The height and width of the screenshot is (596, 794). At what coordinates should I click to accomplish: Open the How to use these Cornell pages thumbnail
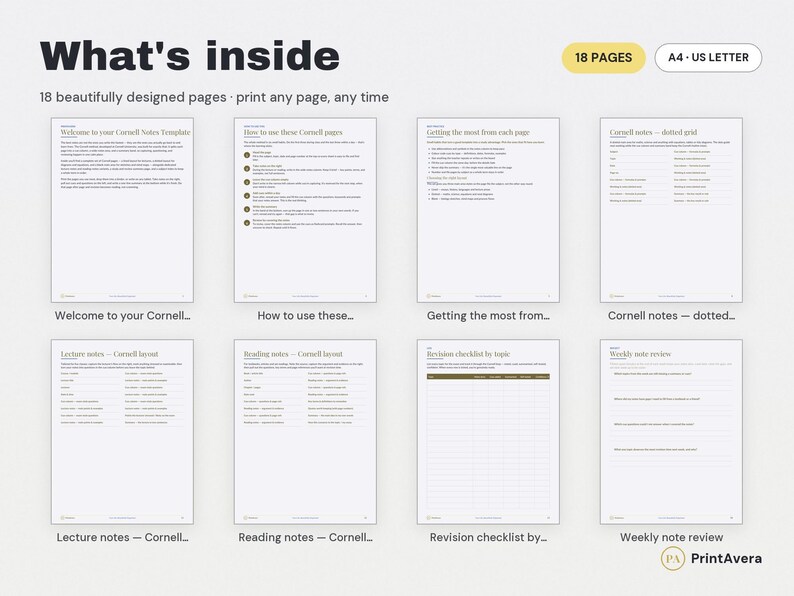click(305, 210)
